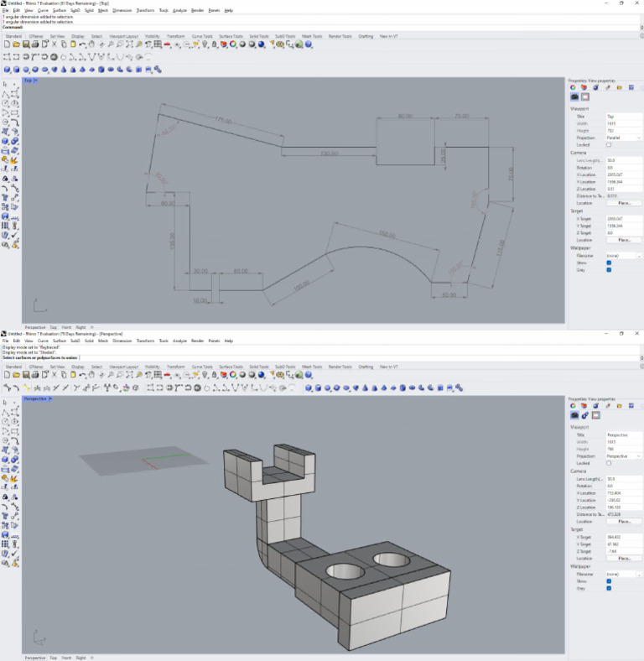Image resolution: width=644 pixels, height=661 pixels.
Task: Switch to Solid Tools tab in Perspective window
Action: tap(259, 367)
